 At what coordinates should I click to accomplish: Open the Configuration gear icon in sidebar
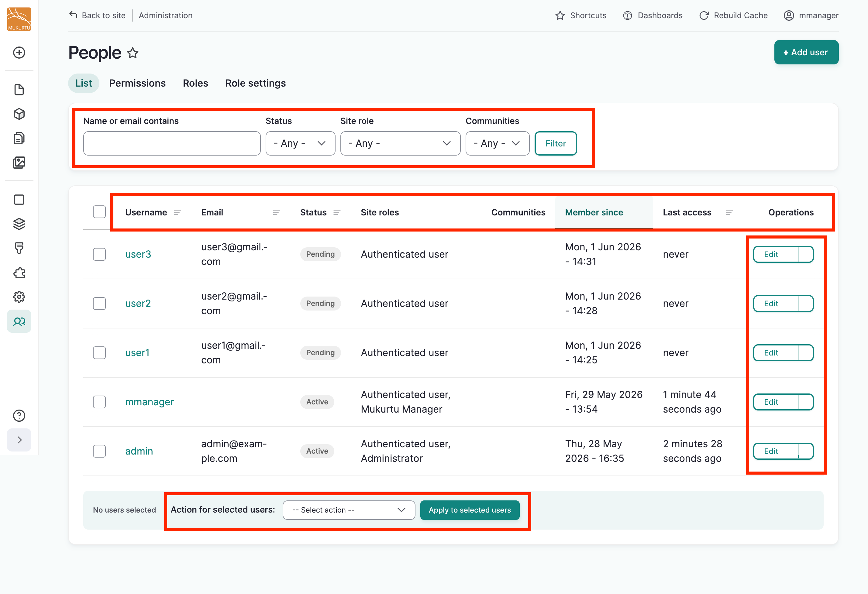[19, 297]
